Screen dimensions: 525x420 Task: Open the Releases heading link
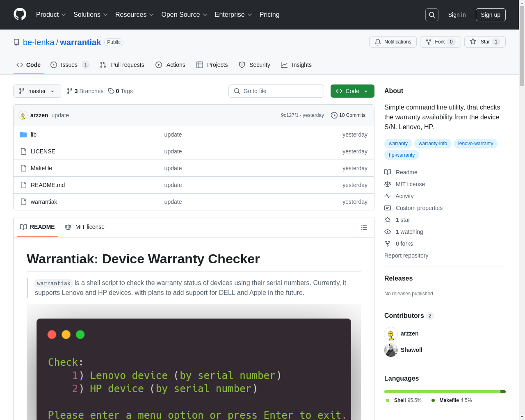[398, 278]
